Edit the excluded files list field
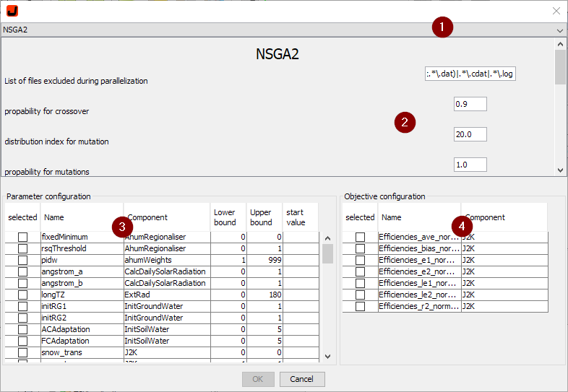 (470, 74)
